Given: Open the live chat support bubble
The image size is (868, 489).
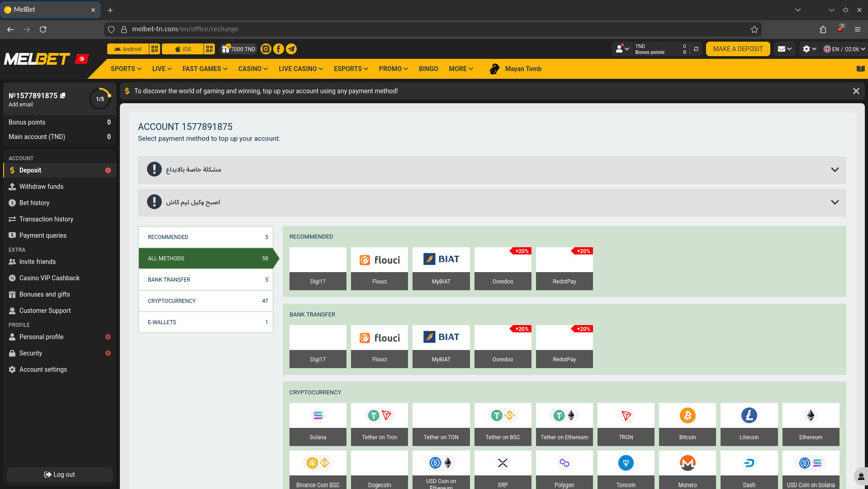Looking at the screenshot, I should [x=861, y=476].
